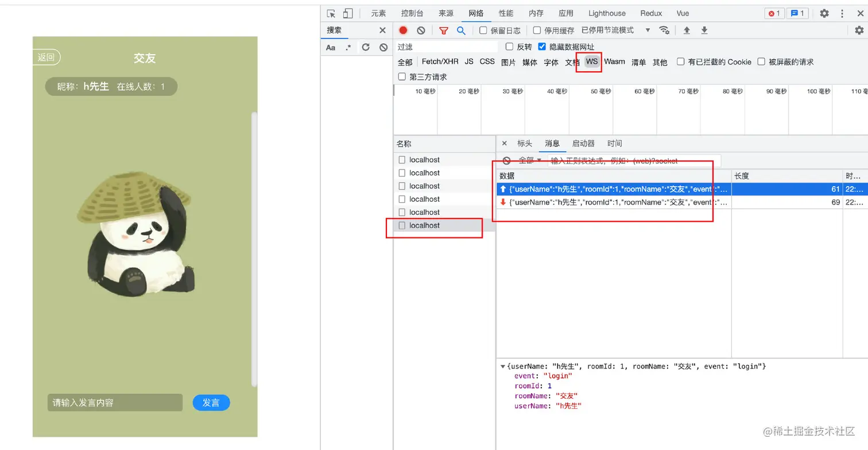Open the main DevTools settings gear

coord(824,13)
